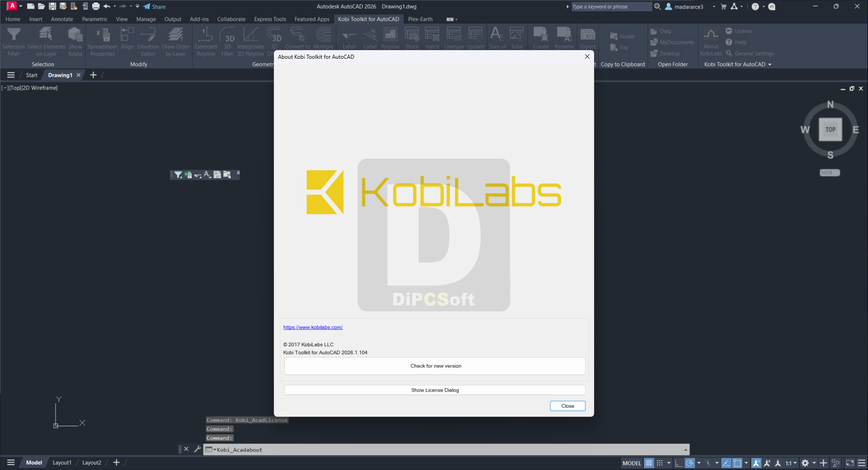Click the License icon in the ribbon
The image size is (868, 470).
point(729,31)
